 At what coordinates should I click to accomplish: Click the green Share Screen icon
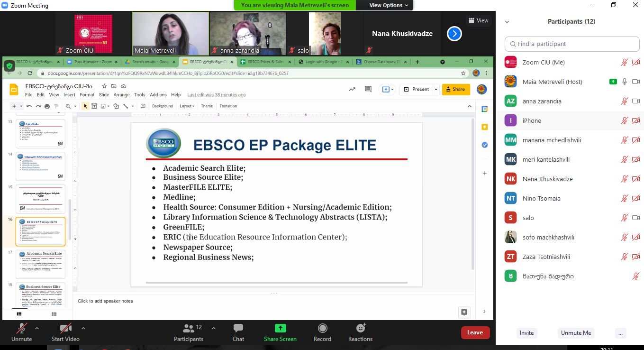[281, 328]
